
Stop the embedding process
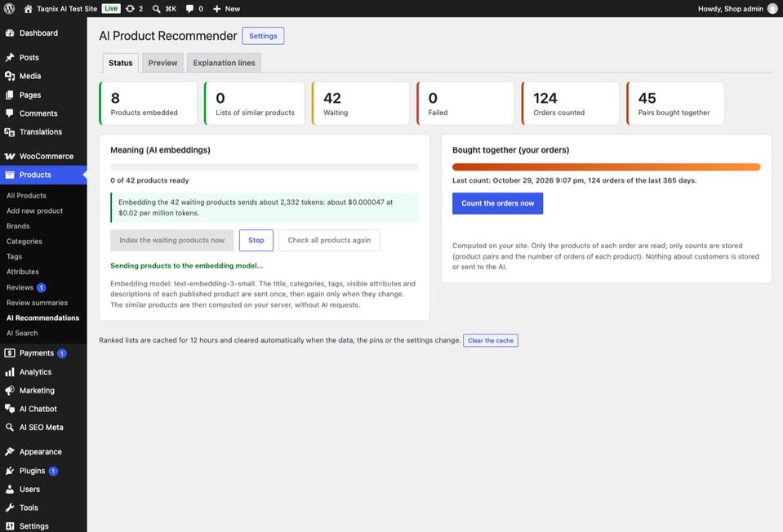[256, 240]
